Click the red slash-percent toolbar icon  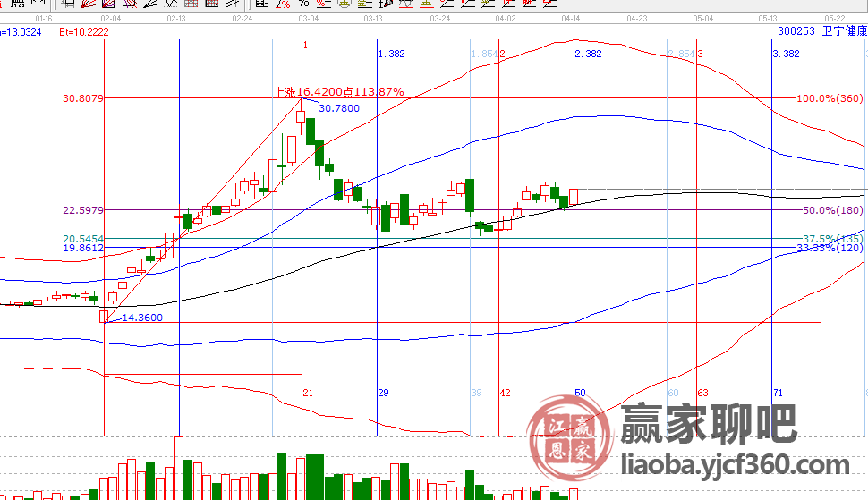click(x=283, y=4)
